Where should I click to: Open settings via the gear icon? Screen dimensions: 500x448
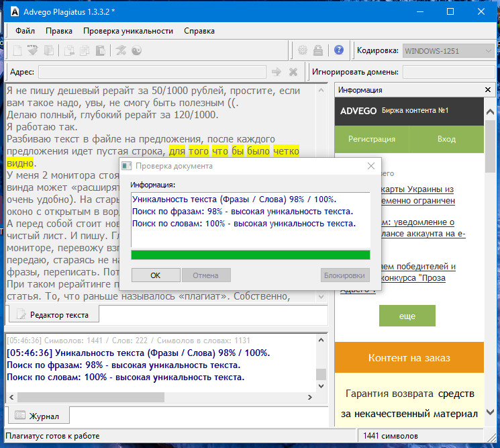pyautogui.click(x=303, y=50)
